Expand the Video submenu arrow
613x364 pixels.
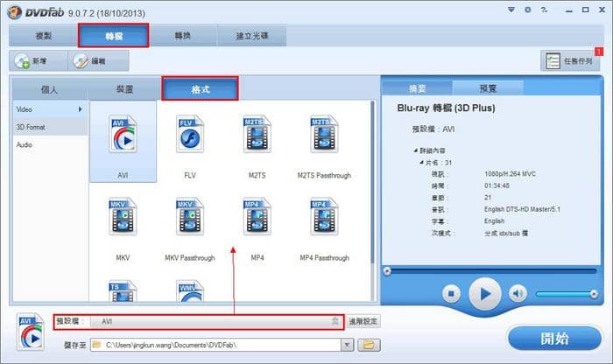click(81, 109)
